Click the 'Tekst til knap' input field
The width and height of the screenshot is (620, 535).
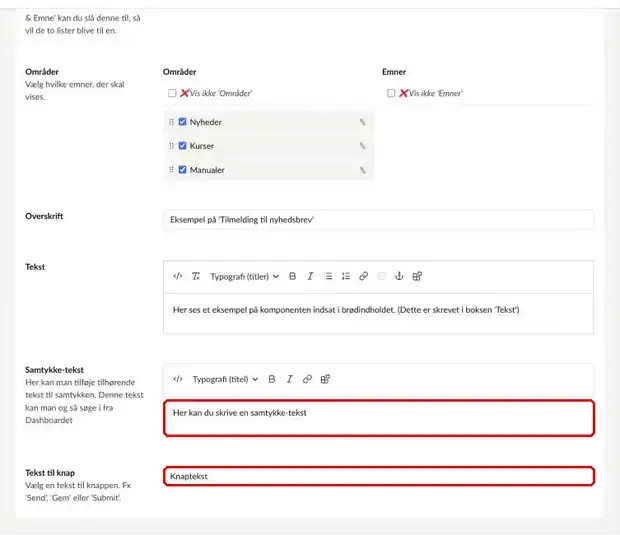[x=379, y=476]
